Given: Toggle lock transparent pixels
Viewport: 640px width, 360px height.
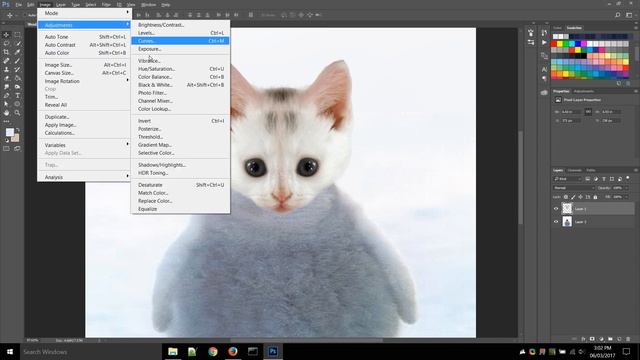Looking at the screenshot, I should coord(566,197).
